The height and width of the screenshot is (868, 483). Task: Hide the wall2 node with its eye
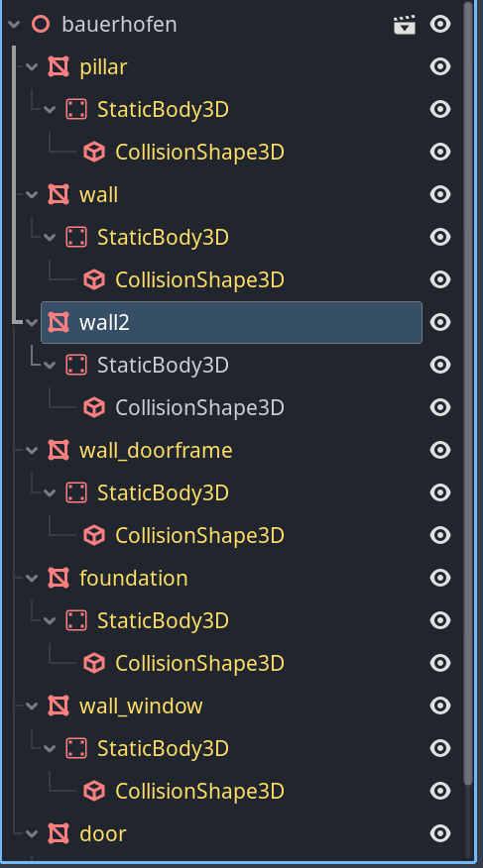point(440,322)
